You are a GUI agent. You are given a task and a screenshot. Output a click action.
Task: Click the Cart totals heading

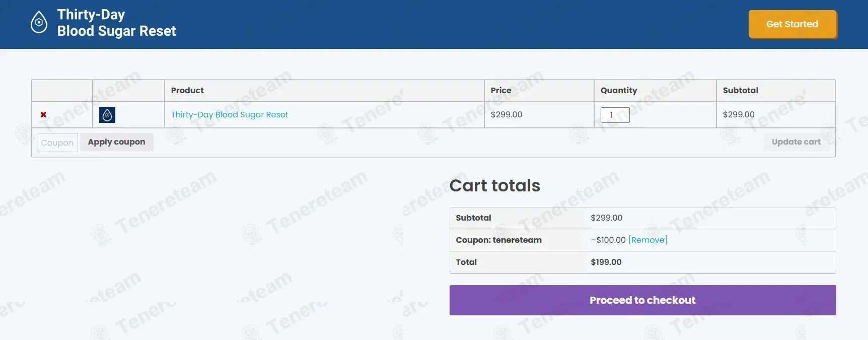(x=494, y=185)
